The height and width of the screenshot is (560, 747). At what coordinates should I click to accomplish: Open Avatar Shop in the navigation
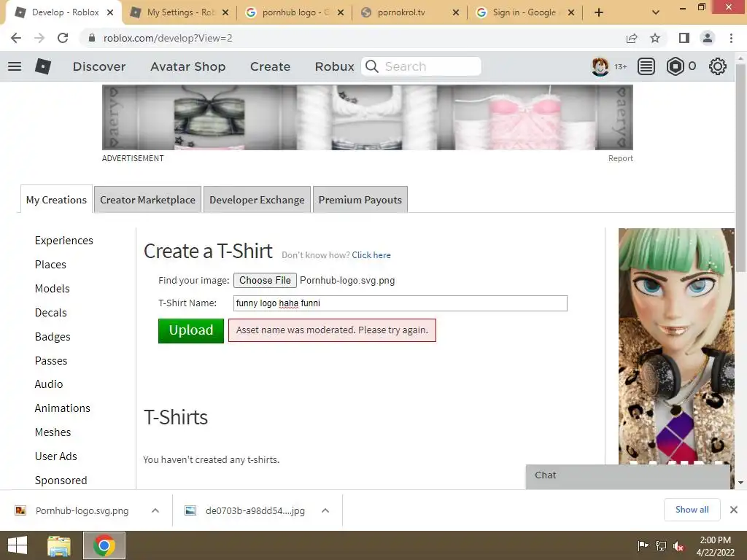click(x=188, y=66)
